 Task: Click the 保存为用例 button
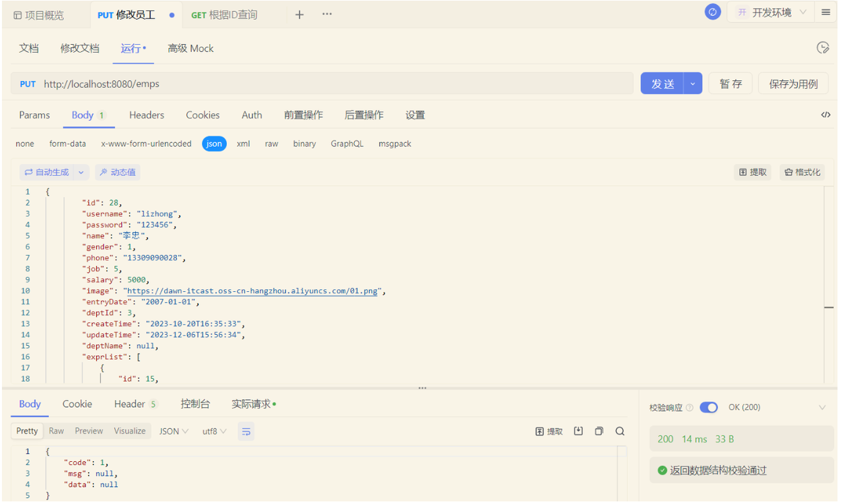tap(793, 84)
